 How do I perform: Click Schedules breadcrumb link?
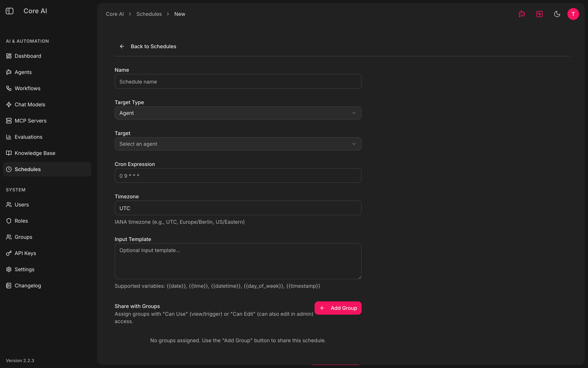pos(149,14)
